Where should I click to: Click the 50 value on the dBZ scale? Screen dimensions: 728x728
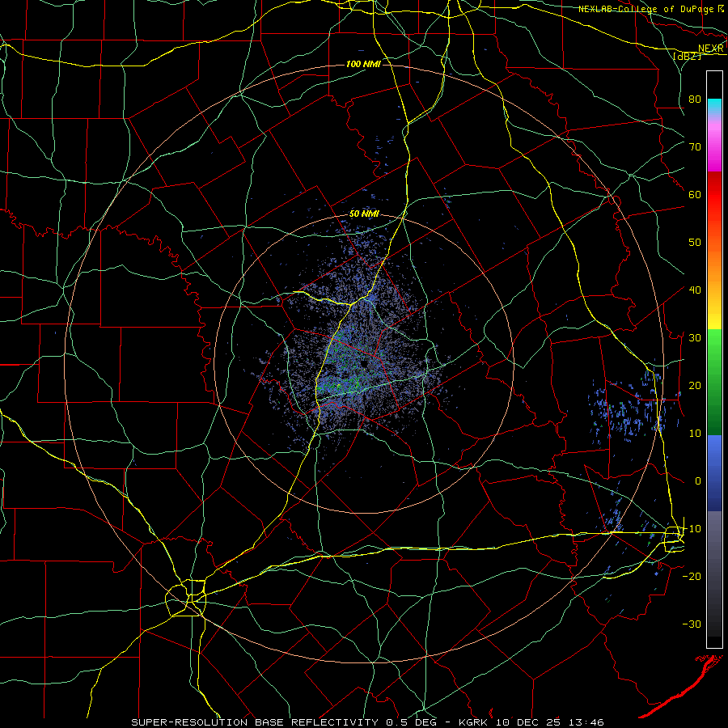tap(695, 243)
